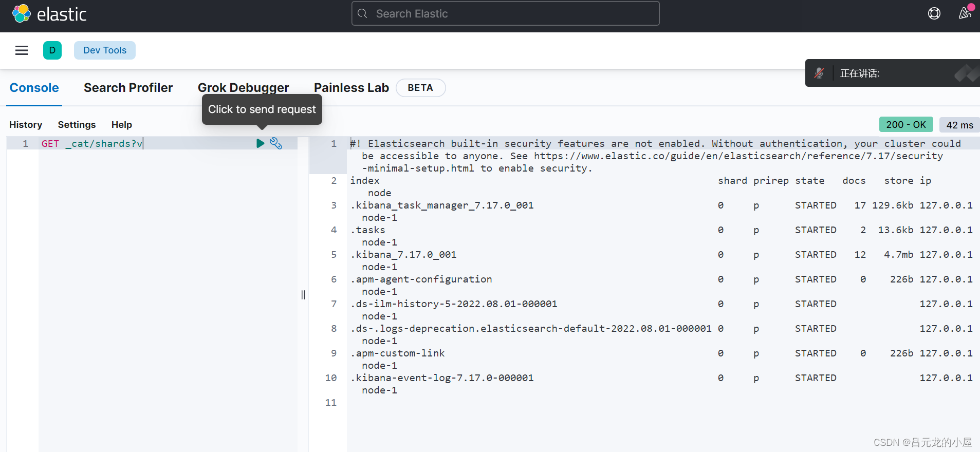The width and height of the screenshot is (980, 452).
Task: Click the .ds-.logs-deprecation.elasticsearch index name
Action: 531,329
